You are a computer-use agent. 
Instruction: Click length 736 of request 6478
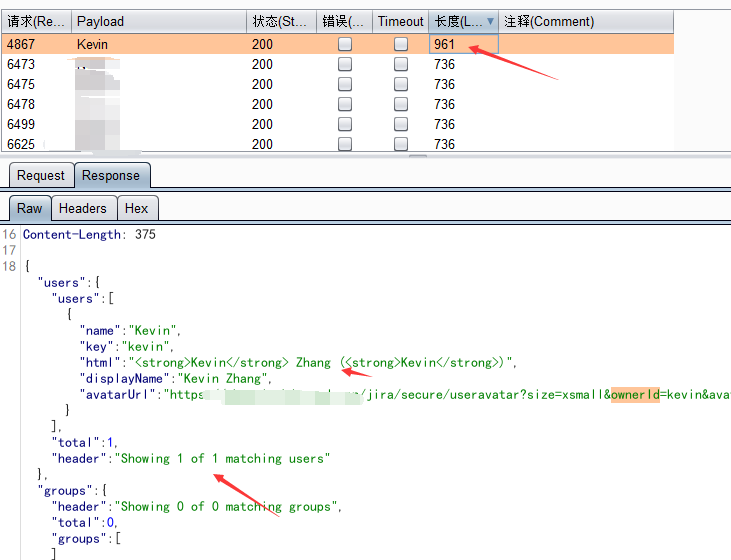click(444, 104)
